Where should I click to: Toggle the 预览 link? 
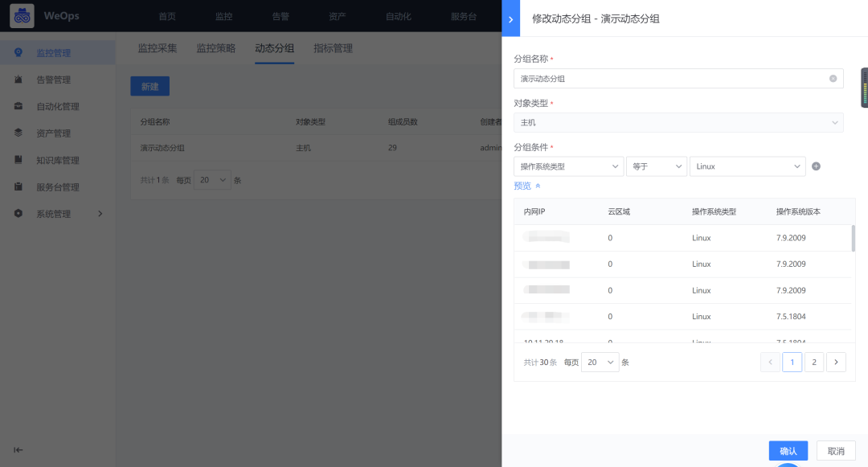522,186
